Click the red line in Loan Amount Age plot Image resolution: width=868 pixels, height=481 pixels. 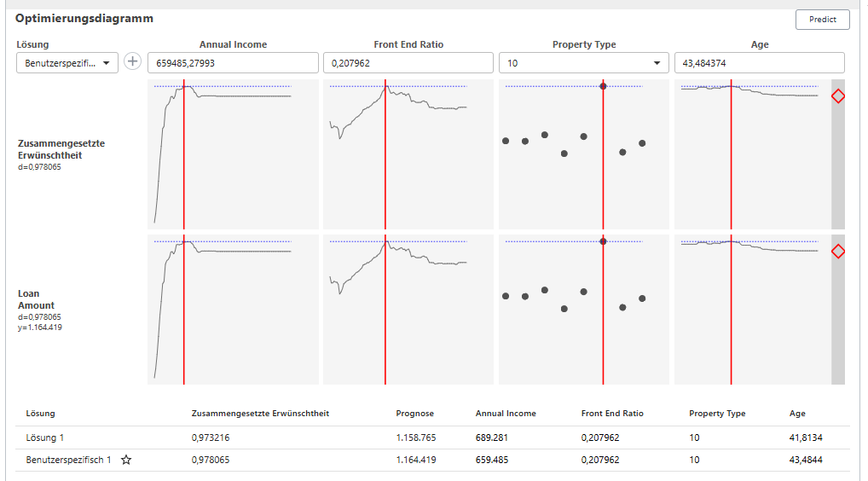click(x=731, y=324)
